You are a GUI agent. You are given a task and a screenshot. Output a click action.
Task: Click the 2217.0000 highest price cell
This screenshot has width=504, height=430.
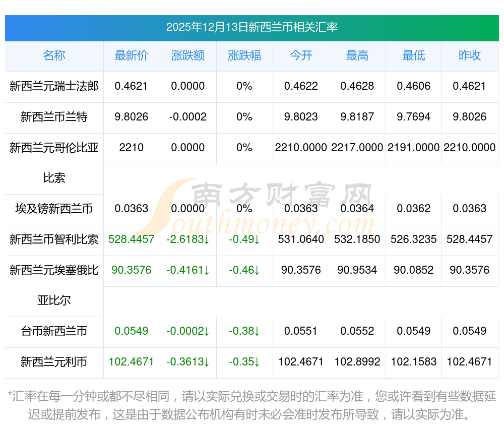point(357,148)
